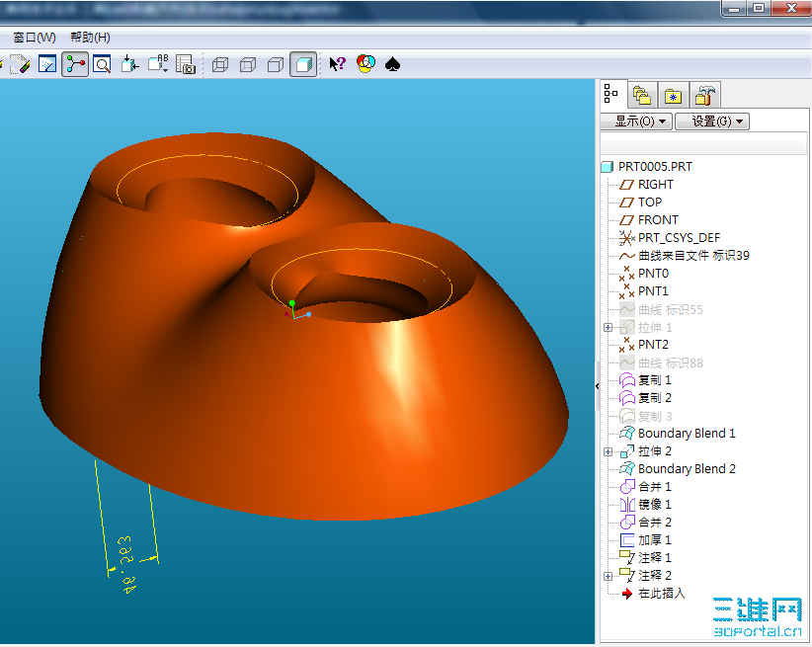Expand the 拉伸 1 tree node
Screen dimensions: 812x647
609,327
